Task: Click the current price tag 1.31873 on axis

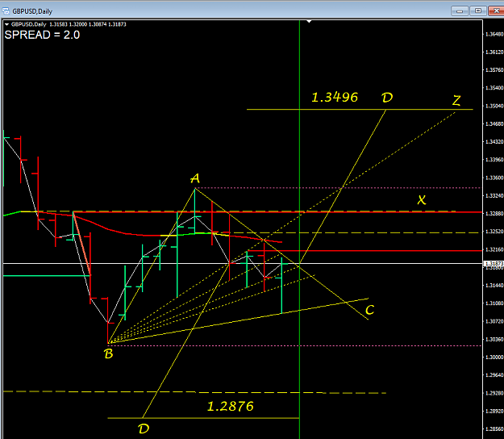Action: [x=494, y=264]
